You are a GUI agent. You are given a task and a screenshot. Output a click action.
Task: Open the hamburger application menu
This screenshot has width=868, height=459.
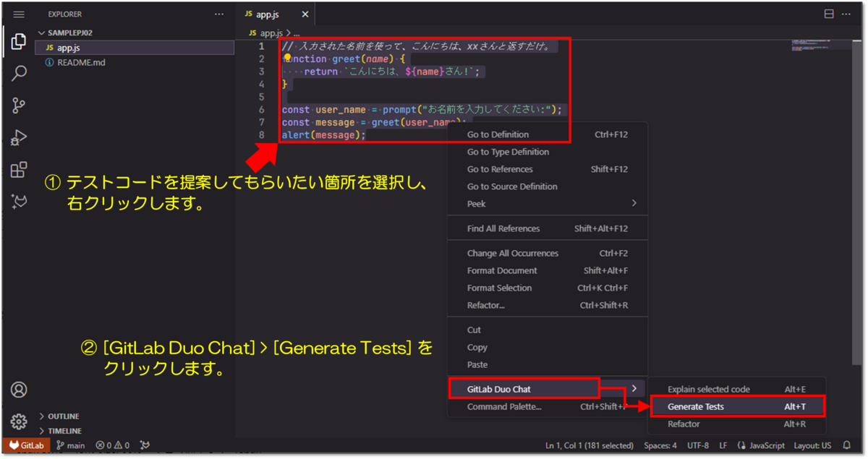point(19,14)
